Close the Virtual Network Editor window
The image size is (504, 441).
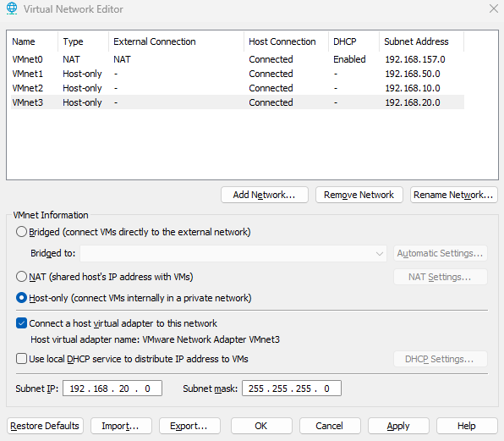494,8
